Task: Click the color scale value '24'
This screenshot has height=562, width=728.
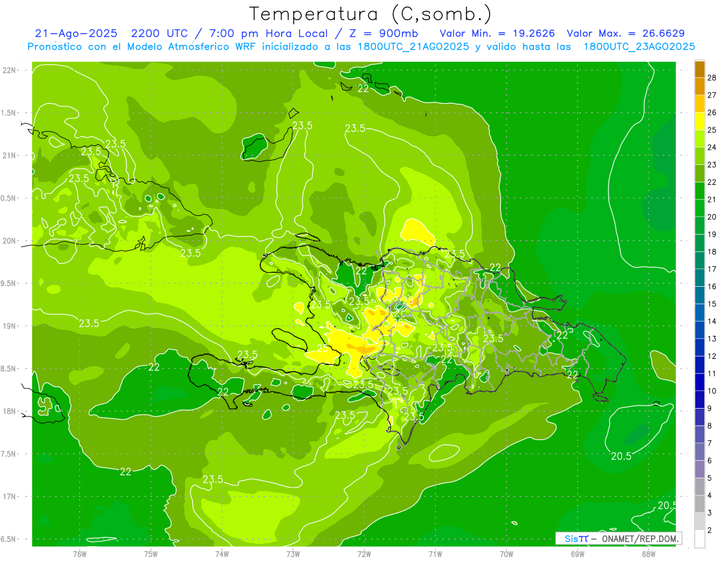Action: click(712, 147)
